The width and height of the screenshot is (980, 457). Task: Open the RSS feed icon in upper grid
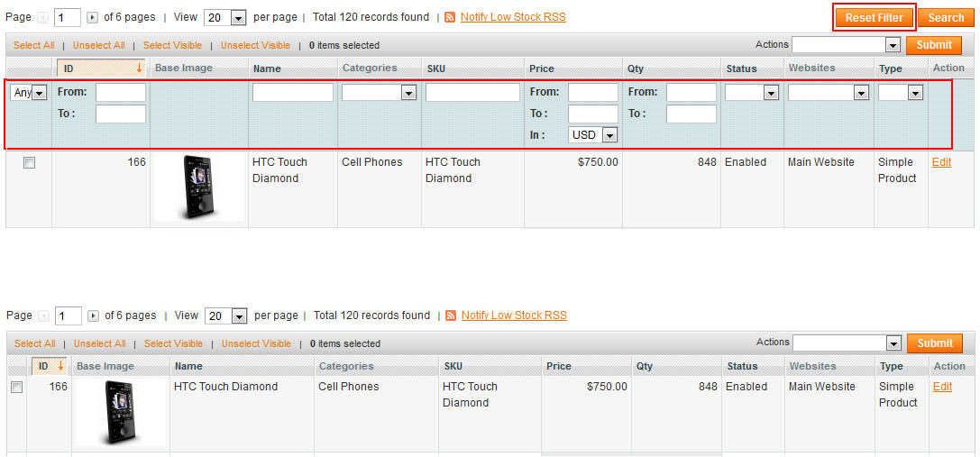click(450, 17)
